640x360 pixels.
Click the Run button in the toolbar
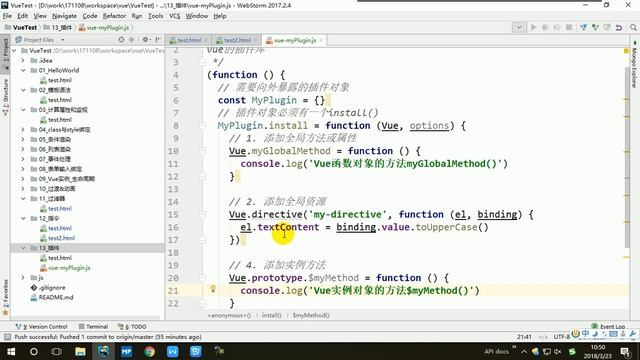(533, 27)
